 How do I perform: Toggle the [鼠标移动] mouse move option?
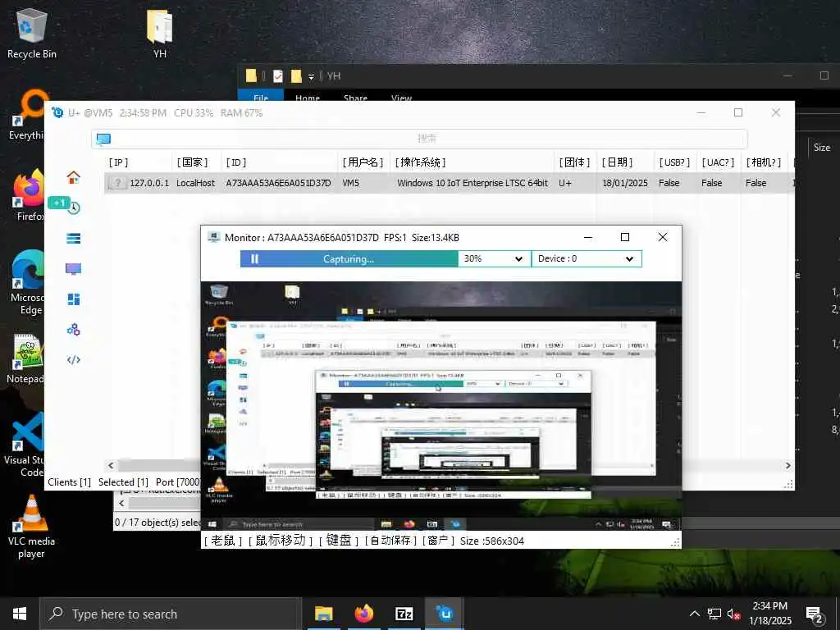click(281, 541)
